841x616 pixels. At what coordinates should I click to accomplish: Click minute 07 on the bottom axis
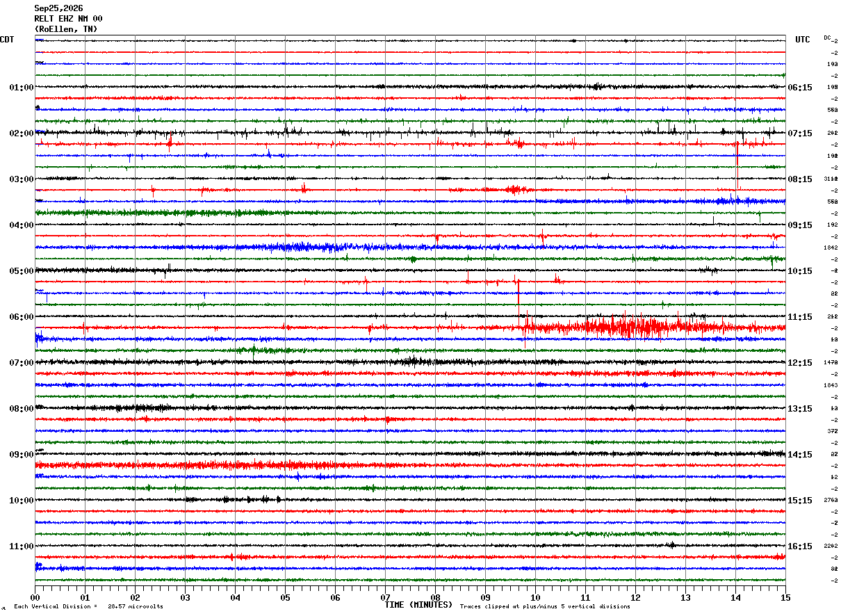(385, 597)
